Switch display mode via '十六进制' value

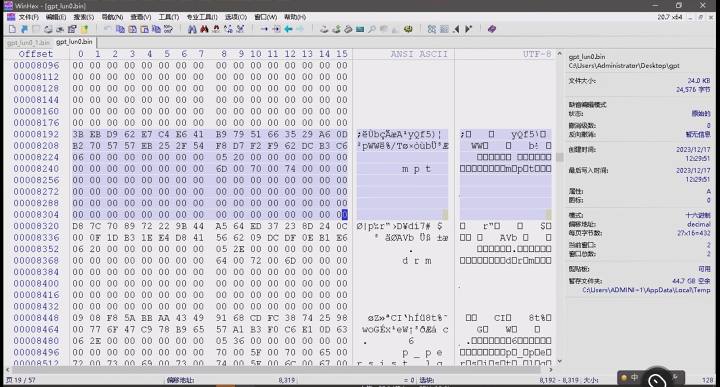pos(698,215)
